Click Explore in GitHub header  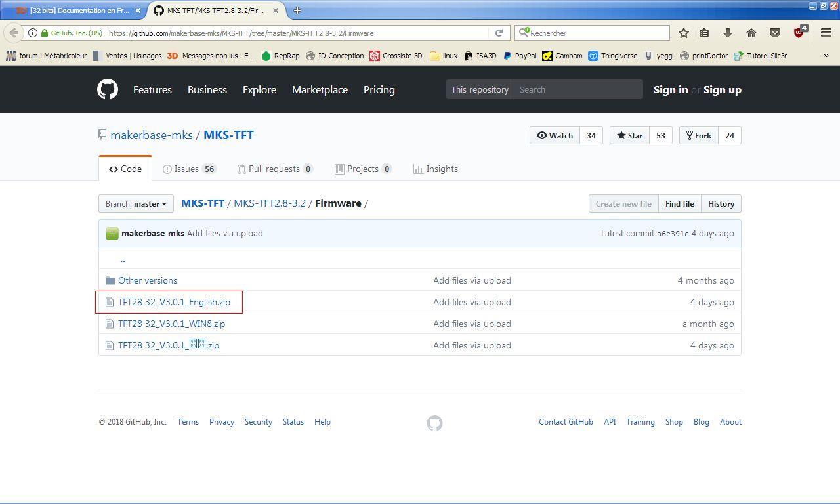[x=259, y=89]
